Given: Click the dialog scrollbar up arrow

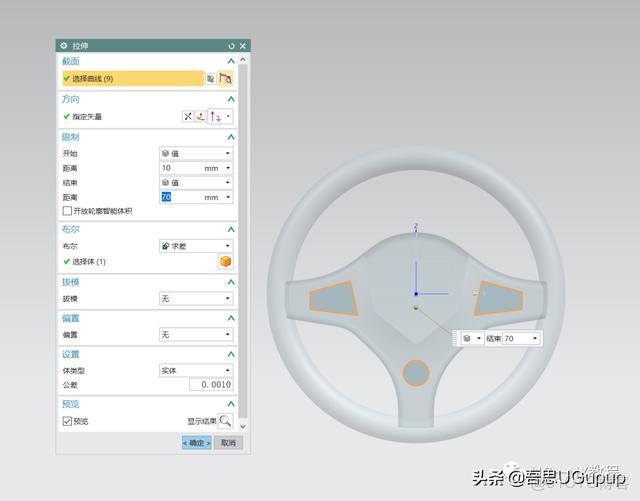Looking at the screenshot, I should coord(243,60).
